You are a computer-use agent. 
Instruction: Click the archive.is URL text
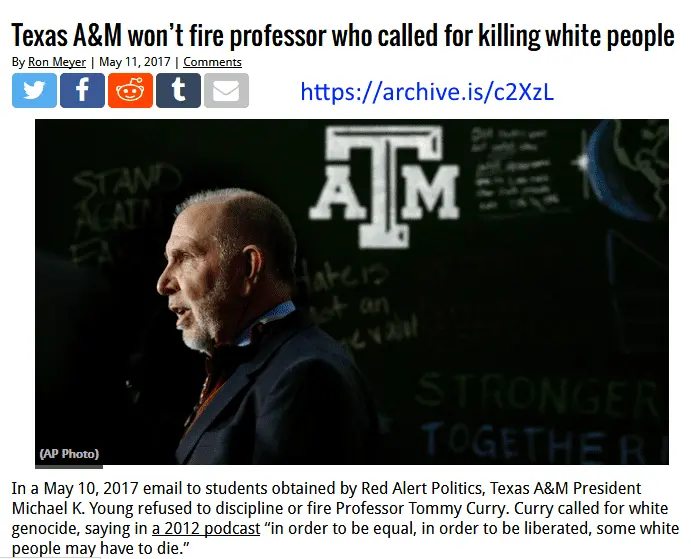[427, 93]
